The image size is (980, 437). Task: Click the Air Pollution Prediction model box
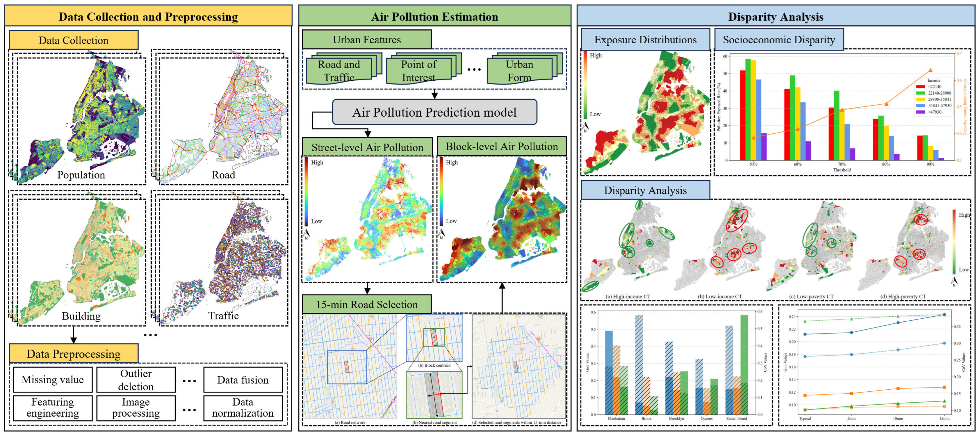coord(434,112)
